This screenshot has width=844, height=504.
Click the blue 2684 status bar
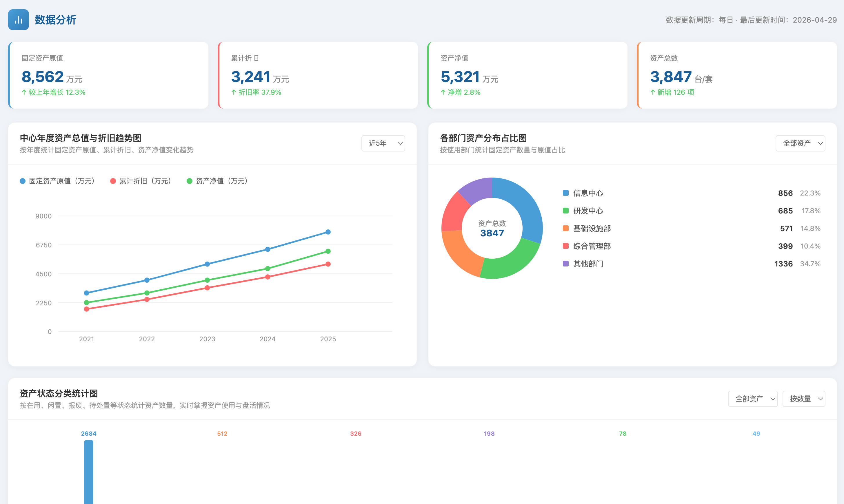89,472
